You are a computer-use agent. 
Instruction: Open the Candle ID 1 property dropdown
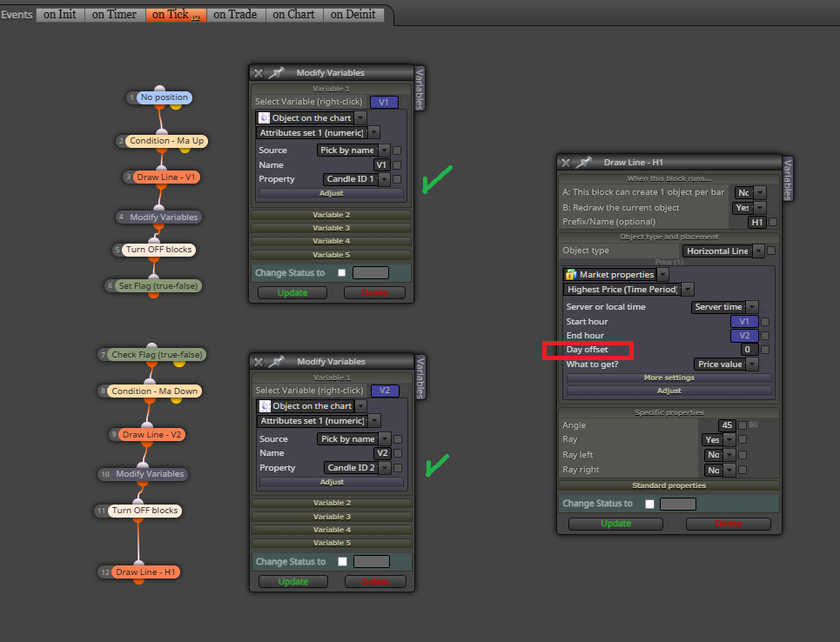[x=356, y=179]
